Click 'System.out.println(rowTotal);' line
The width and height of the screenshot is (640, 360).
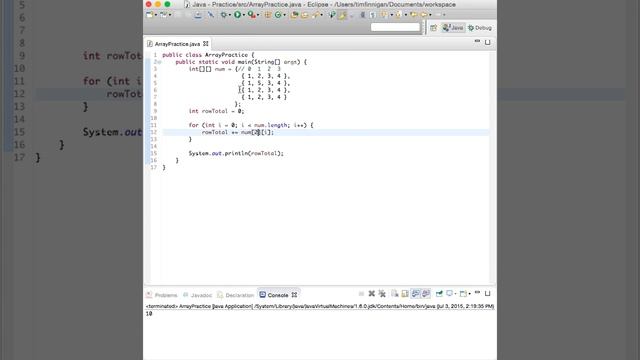coord(236,153)
